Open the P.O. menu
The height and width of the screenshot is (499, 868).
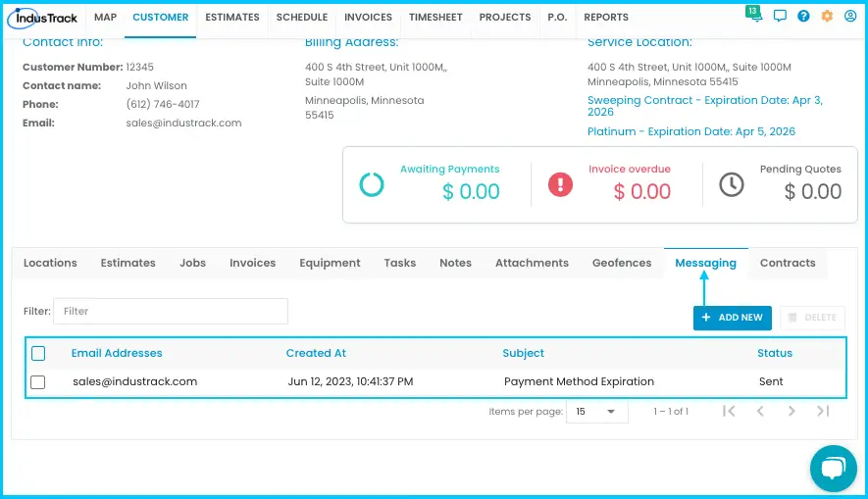(557, 17)
